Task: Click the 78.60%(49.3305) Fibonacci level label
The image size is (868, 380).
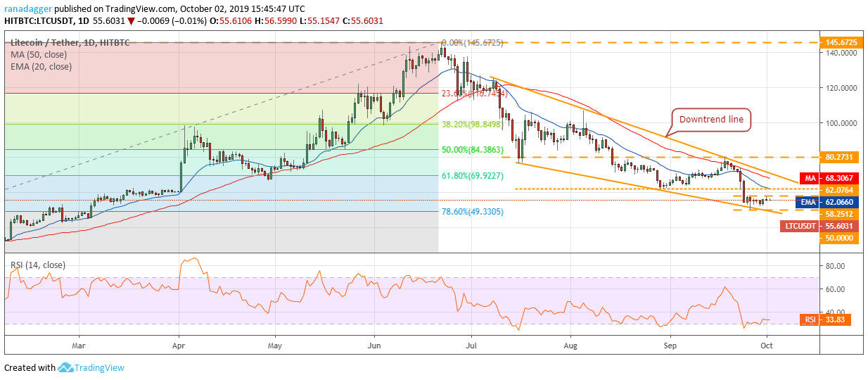Action: click(x=472, y=212)
